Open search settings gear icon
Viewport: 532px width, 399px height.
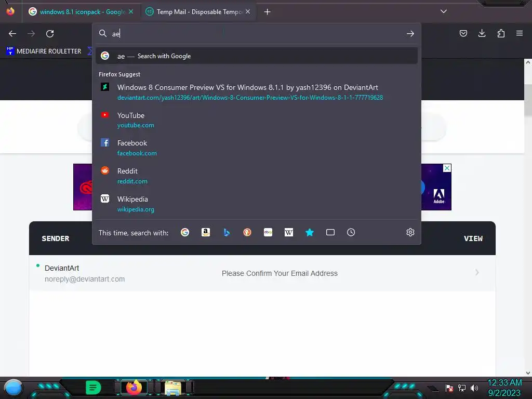pyautogui.click(x=410, y=232)
